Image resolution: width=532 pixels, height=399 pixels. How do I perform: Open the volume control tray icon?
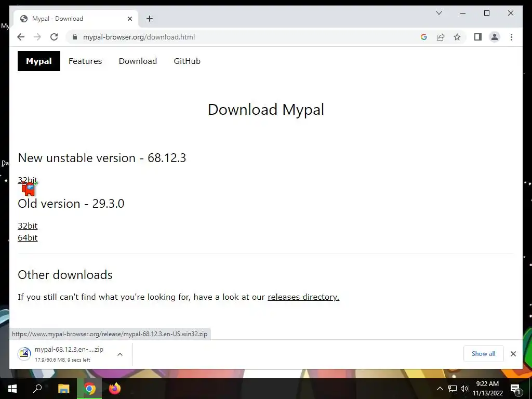(464, 389)
